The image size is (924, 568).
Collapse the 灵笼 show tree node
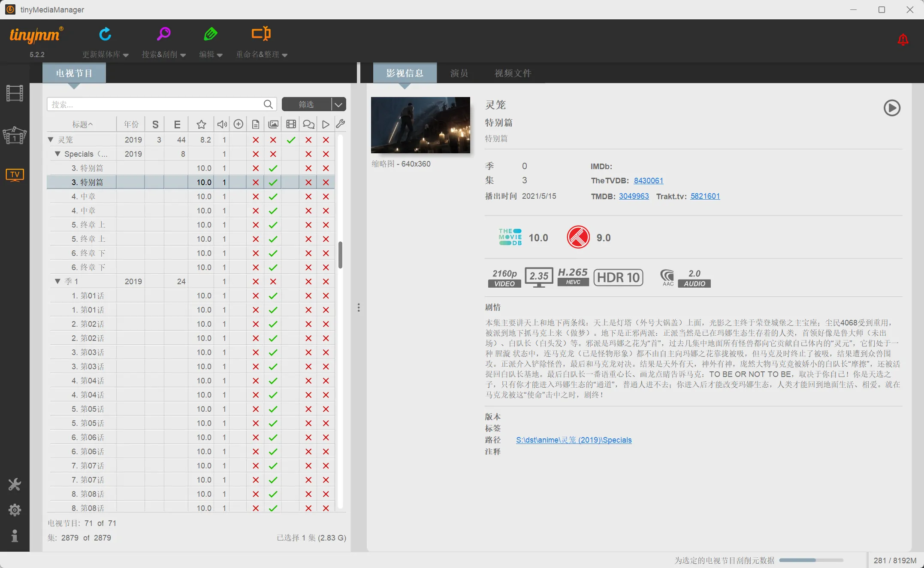pos(51,140)
